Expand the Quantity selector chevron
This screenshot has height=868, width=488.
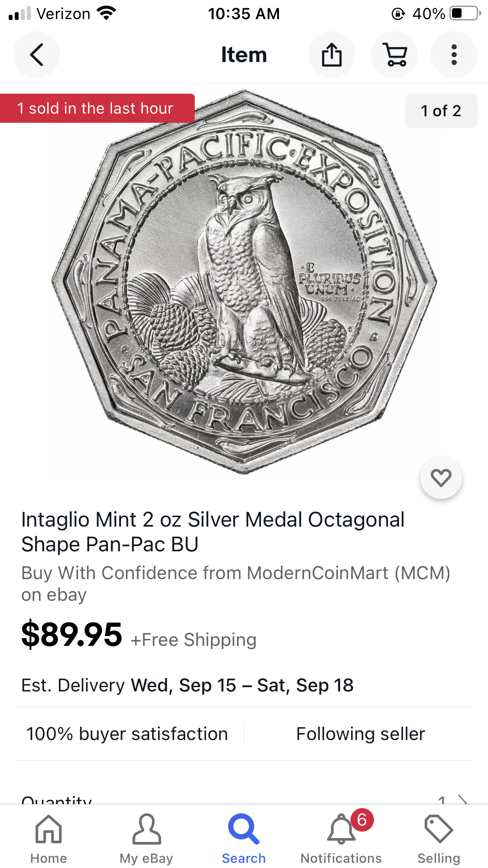(x=463, y=799)
